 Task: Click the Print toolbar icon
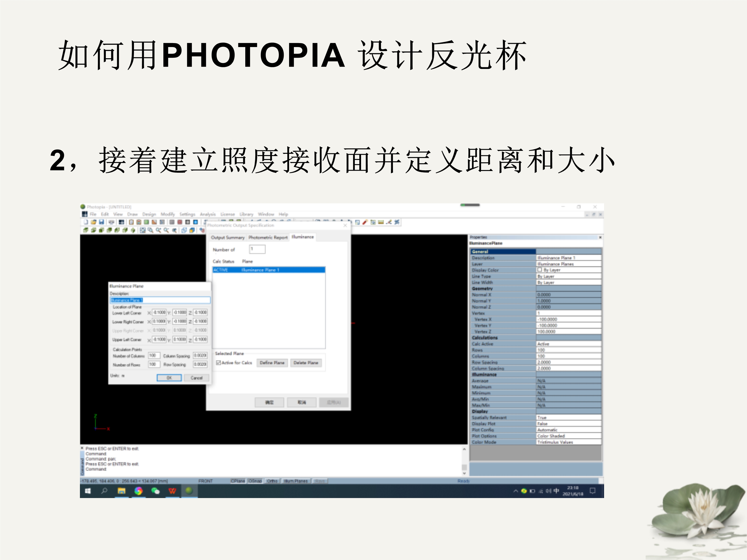click(x=111, y=222)
